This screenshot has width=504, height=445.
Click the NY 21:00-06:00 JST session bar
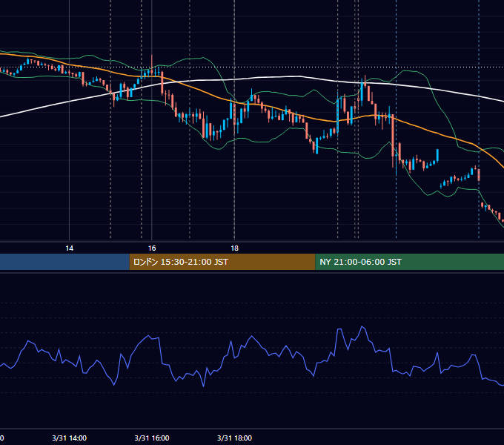click(409, 262)
